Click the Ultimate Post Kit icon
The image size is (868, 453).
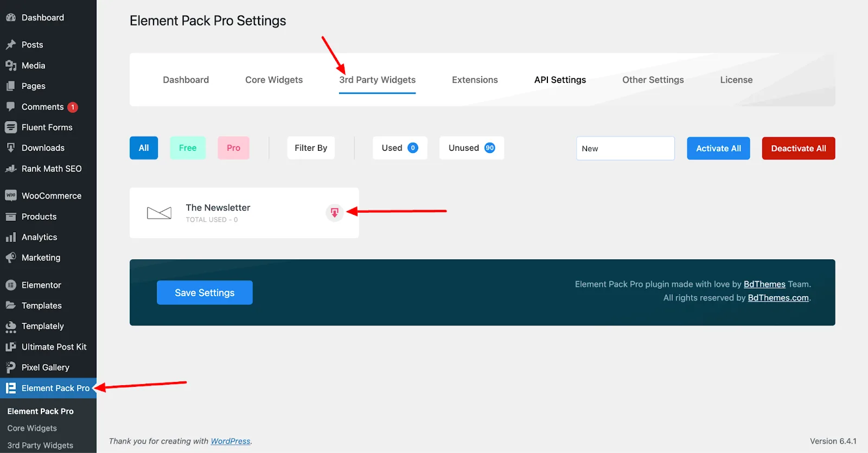pyautogui.click(x=11, y=347)
